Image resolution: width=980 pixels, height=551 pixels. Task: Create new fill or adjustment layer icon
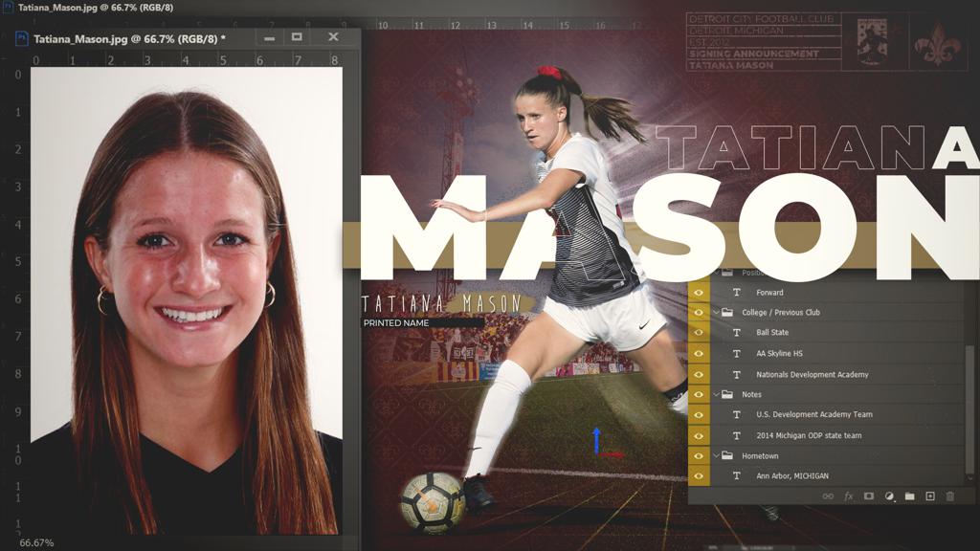point(889,496)
